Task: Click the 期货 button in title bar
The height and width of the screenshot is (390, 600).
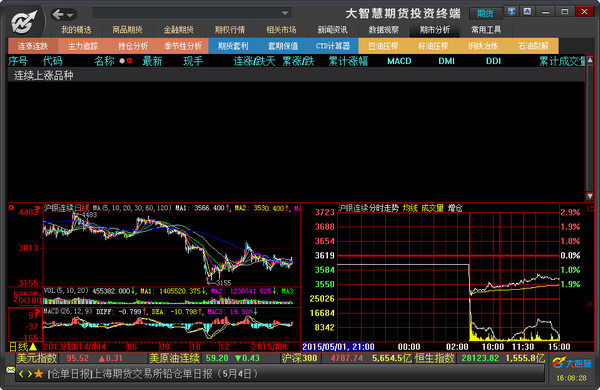Action: click(x=485, y=13)
